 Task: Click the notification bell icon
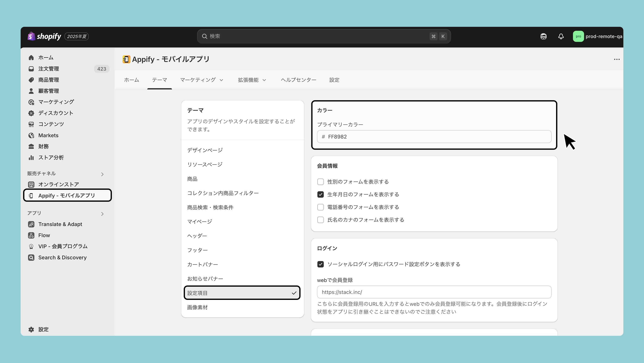[561, 37]
